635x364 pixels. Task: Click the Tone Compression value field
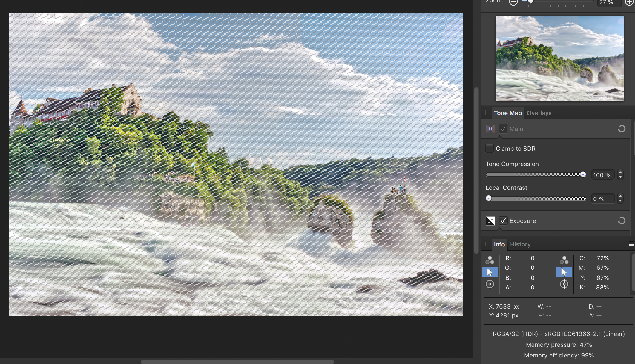point(603,175)
